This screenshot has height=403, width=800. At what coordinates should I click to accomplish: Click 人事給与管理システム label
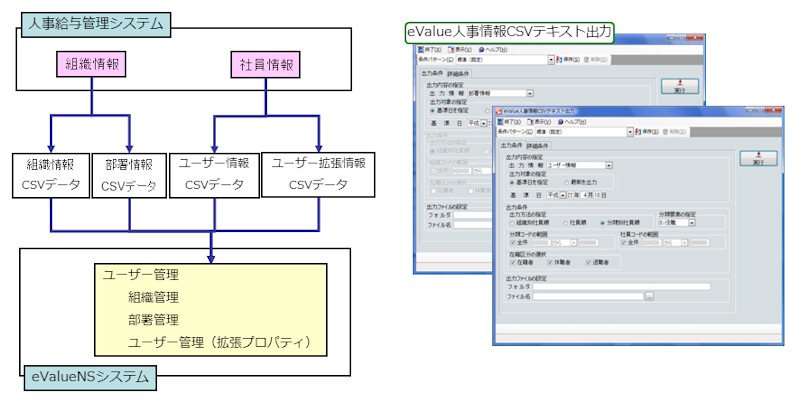pos(95,24)
